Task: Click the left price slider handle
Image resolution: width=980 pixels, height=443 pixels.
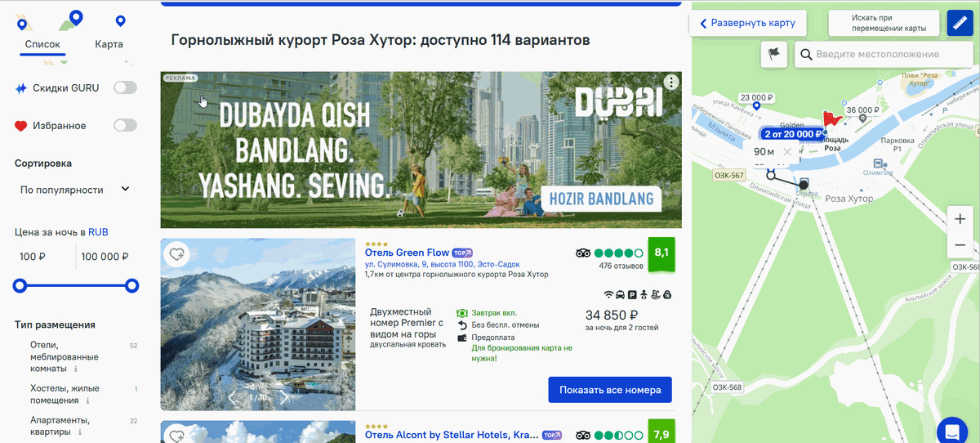Action: click(20, 286)
